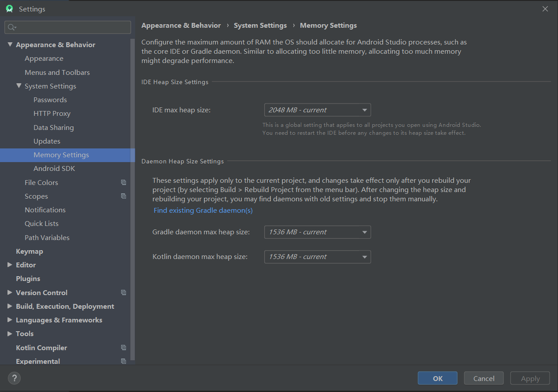The height and width of the screenshot is (392, 558).
Task: Open the Updates settings page
Action: pos(47,141)
